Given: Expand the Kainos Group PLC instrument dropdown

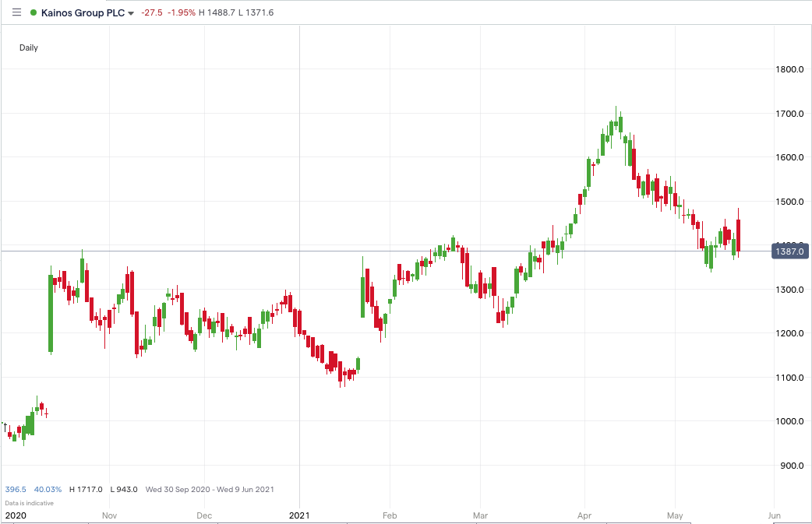Looking at the screenshot, I should 130,13.
